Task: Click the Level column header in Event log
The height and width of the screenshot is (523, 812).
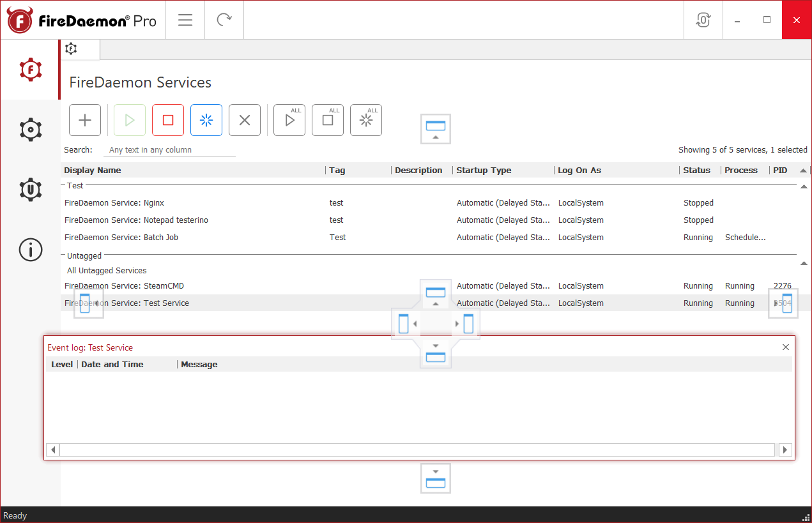Action: click(x=62, y=365)
